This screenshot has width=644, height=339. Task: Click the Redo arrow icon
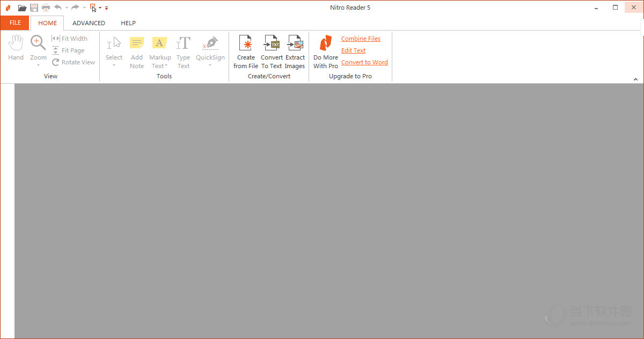75,8
